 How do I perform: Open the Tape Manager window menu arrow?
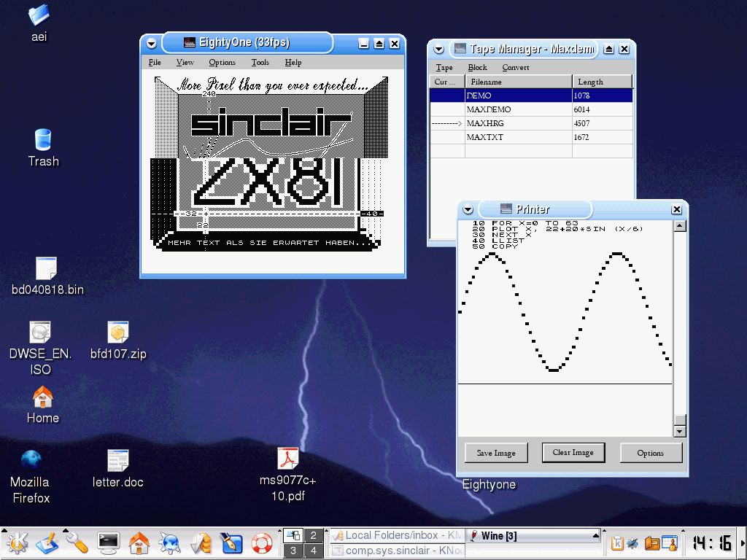point(438,49)
